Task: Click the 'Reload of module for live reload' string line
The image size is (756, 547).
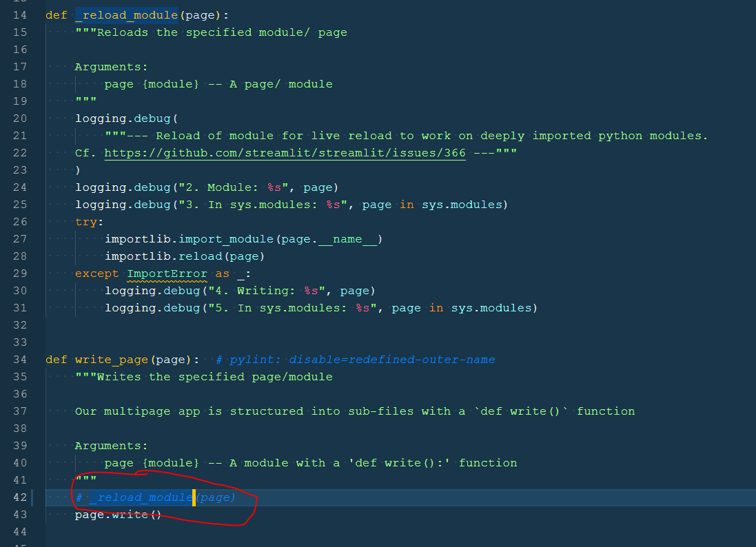Action: 407,136
